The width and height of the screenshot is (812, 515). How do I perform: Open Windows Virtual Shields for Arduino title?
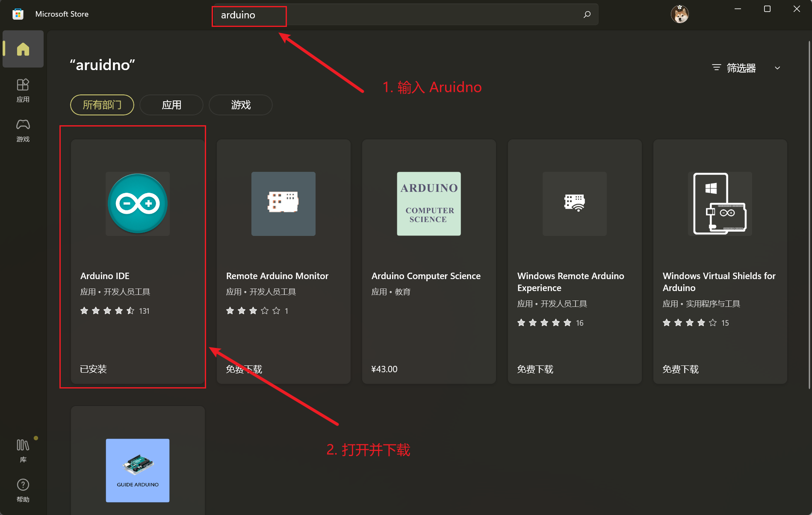[x=719, y=282]
